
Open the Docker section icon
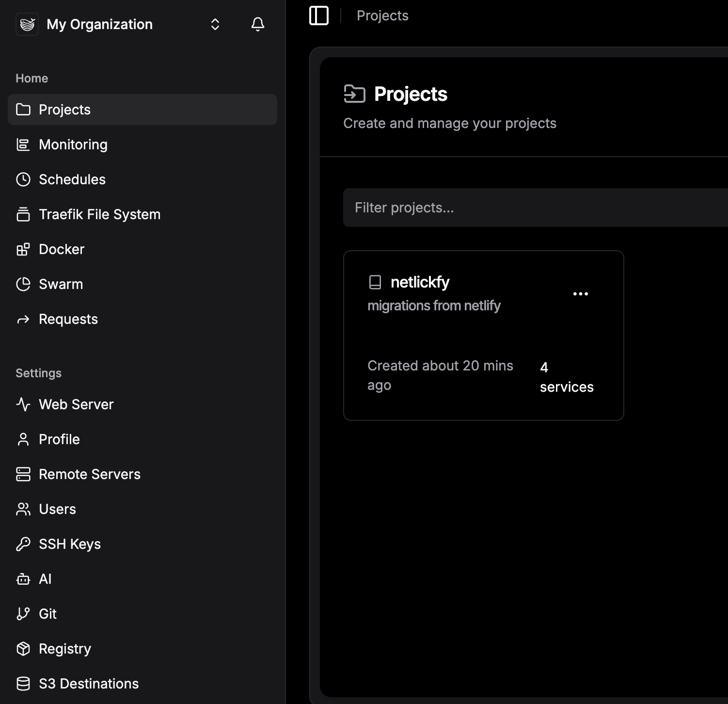[23, 249]
